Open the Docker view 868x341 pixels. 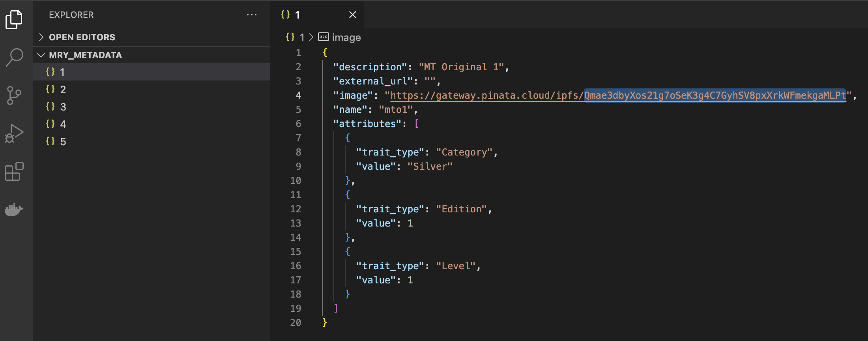pos(14,209)
